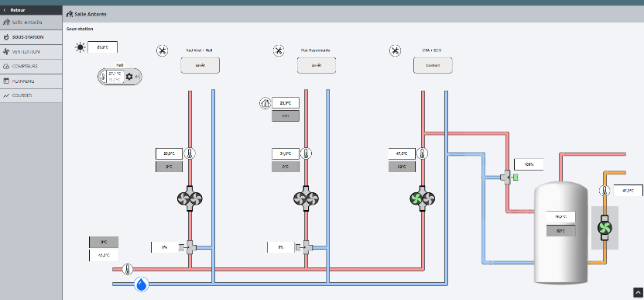Open the VENTILATION sidebar section
The width and height of the screenshot is (644, 300).
click(31, 52)
